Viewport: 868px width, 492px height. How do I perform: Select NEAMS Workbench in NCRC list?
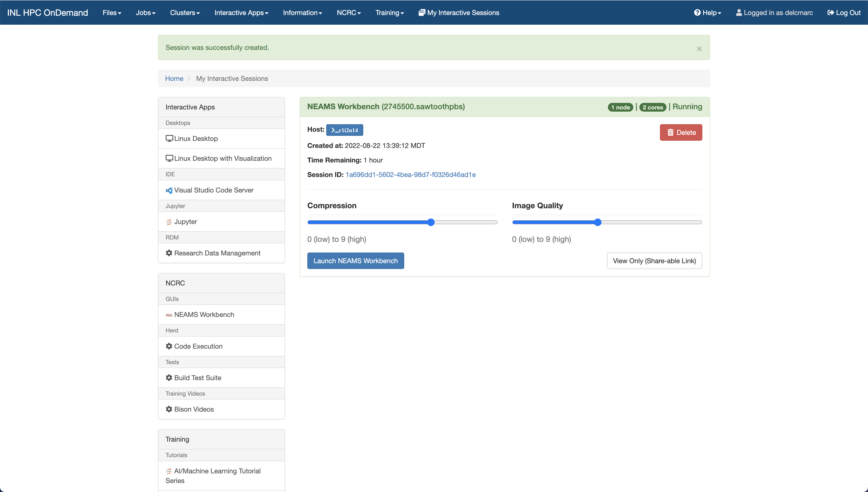(221, 315)
